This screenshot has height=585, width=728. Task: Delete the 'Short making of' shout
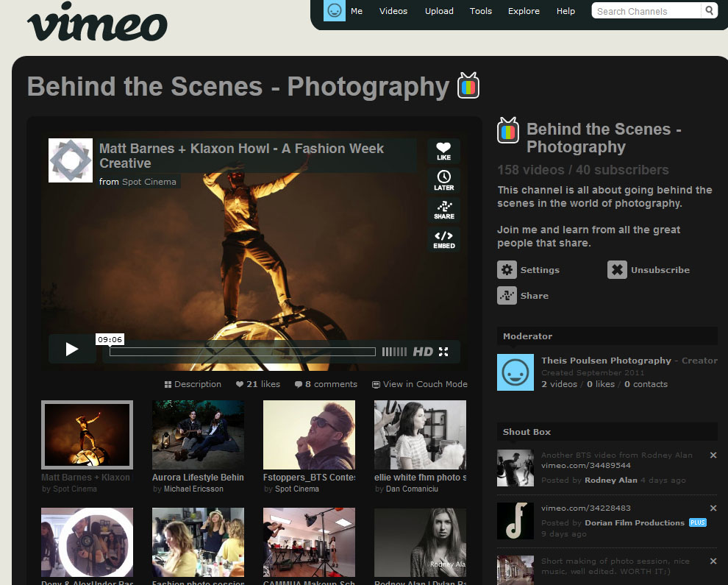(x=713, y=561)
